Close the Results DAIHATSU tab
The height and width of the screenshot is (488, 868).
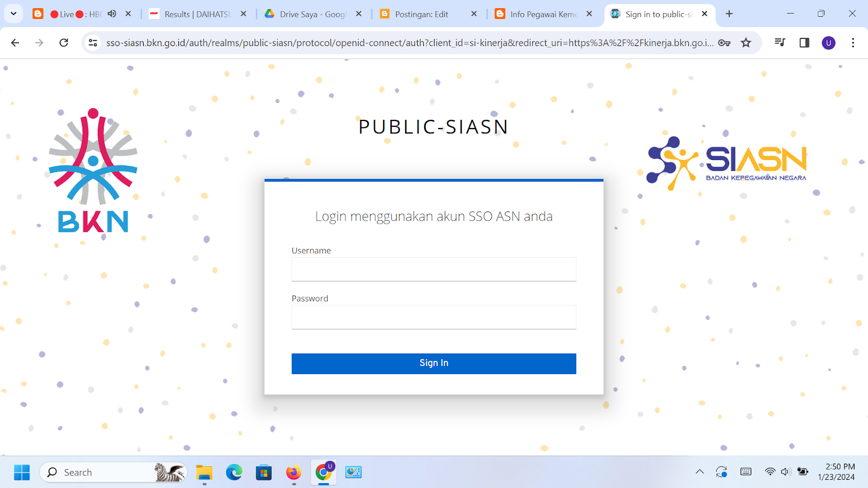[244, 14]
